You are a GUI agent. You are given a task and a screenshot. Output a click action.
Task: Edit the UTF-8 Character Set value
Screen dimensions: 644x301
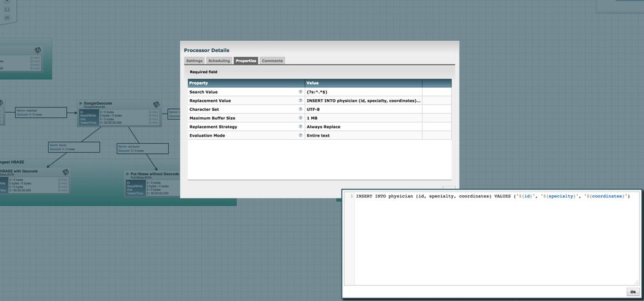point(364,109)
